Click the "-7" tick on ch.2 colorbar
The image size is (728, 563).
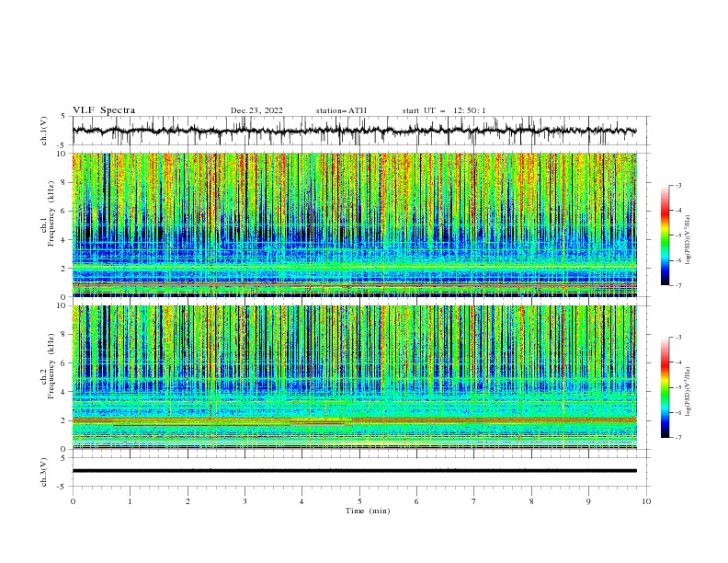click(x=677, y=438)
